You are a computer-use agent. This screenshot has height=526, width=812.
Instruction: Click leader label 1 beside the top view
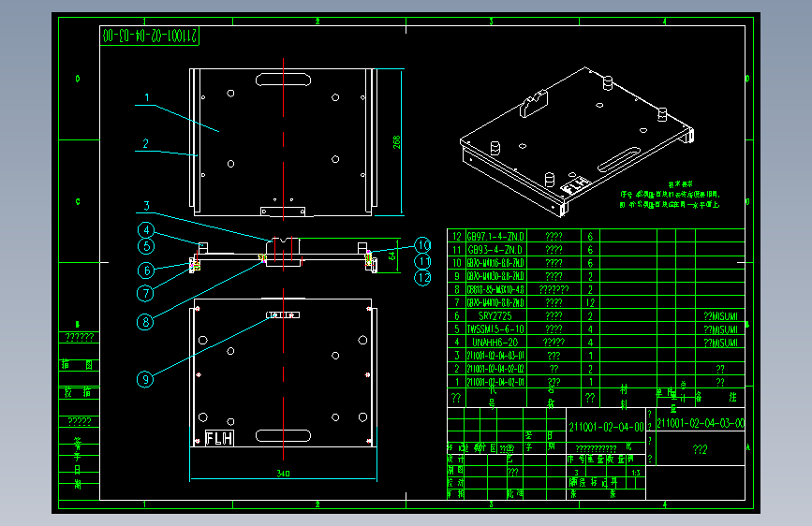(x=147, y=97)
